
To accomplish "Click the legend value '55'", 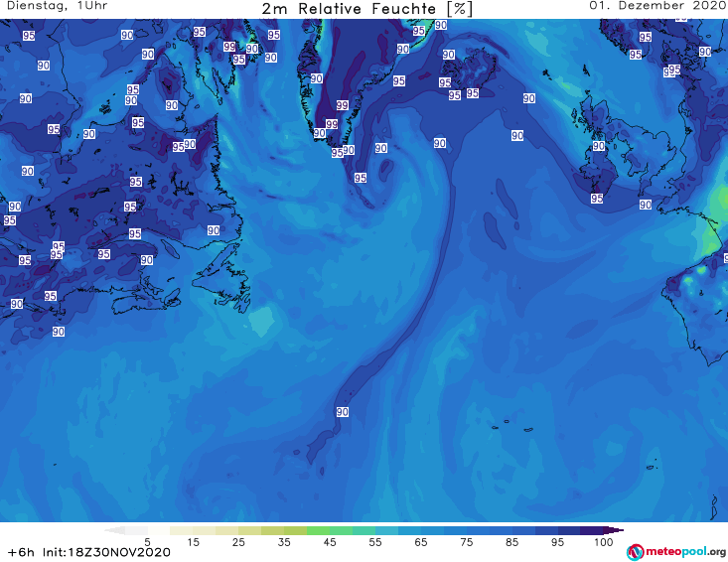I will pos(375,542).
